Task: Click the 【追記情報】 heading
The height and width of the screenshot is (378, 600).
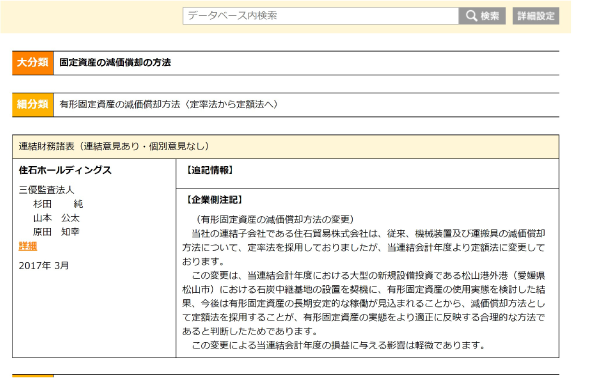Action: click(x=210, y=170)
